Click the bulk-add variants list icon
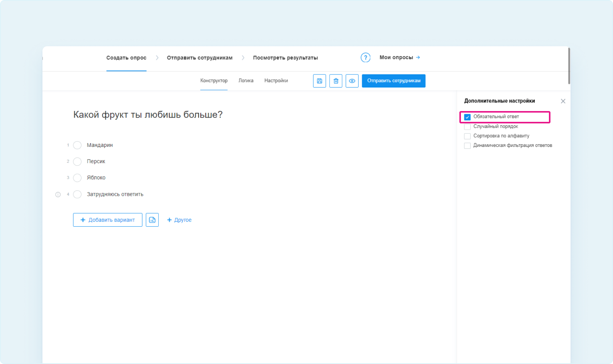613x364 pixels. coord(152,220)
